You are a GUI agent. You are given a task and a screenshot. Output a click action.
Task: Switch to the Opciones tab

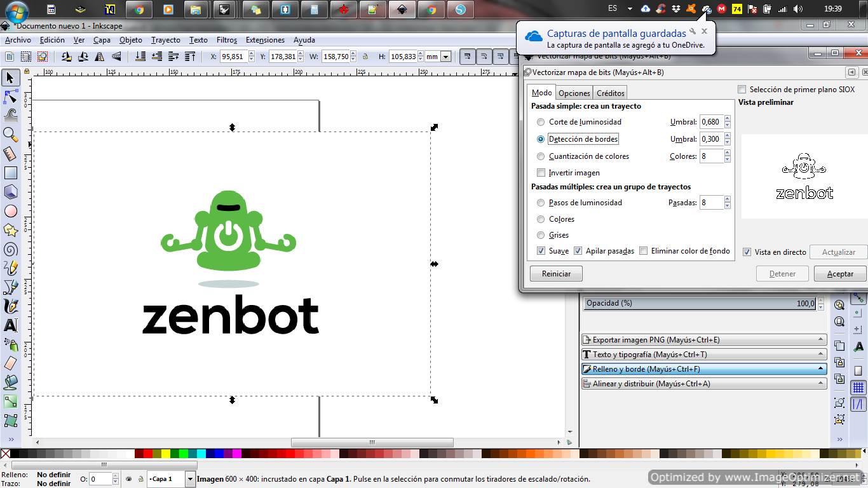tap(574, 93)
